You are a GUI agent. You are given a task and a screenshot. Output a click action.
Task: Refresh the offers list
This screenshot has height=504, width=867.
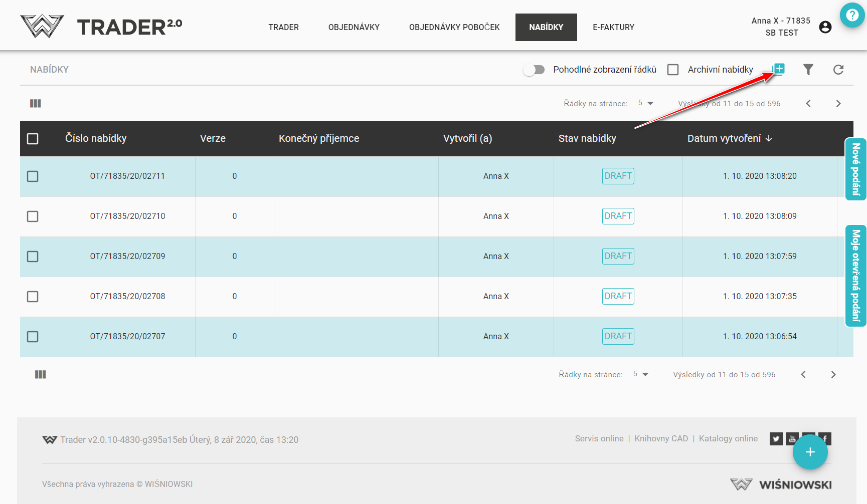(838, 70)
